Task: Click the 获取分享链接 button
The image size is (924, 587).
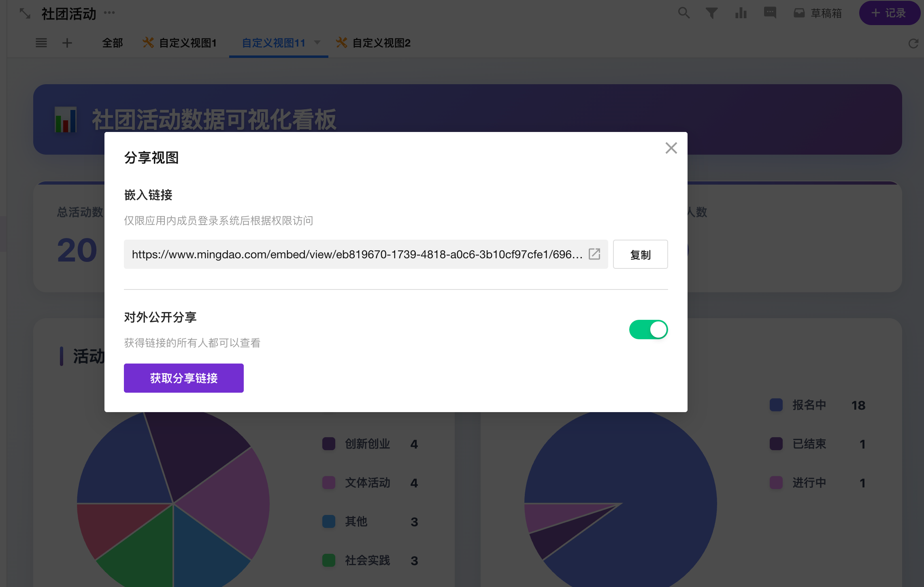Action: 183,378
